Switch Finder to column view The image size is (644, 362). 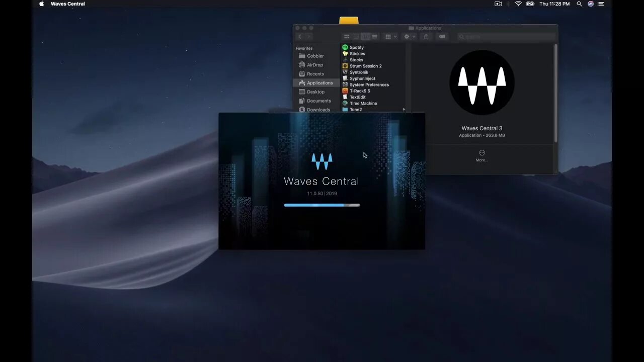[x=365, y=37]
